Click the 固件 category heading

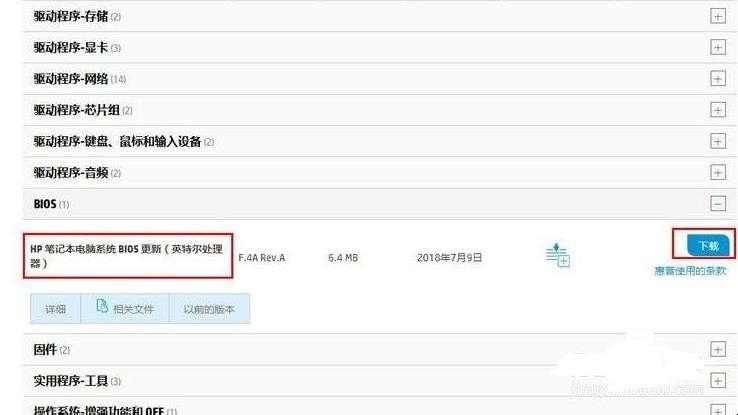(45, 350)
